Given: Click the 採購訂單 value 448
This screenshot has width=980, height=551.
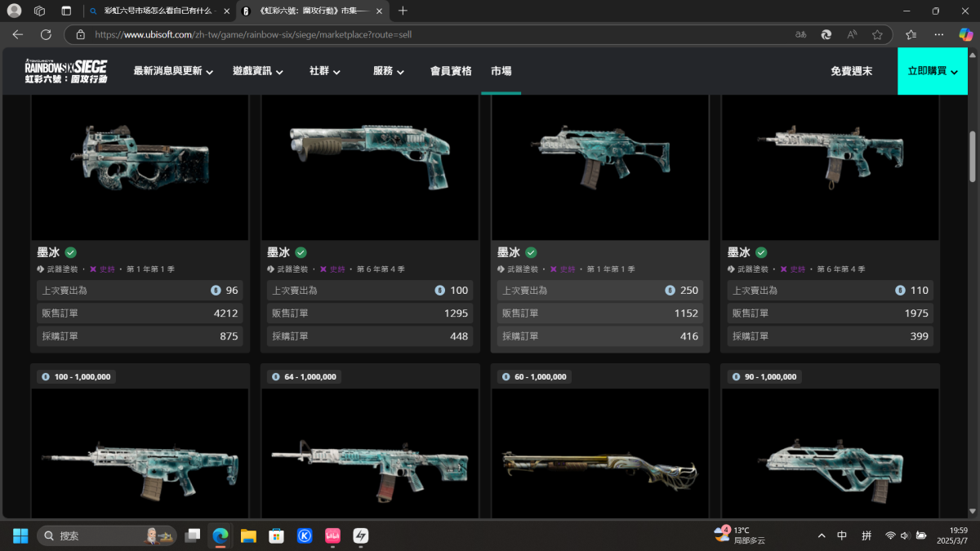Looking at the screenshot, I should click(459, 336).
